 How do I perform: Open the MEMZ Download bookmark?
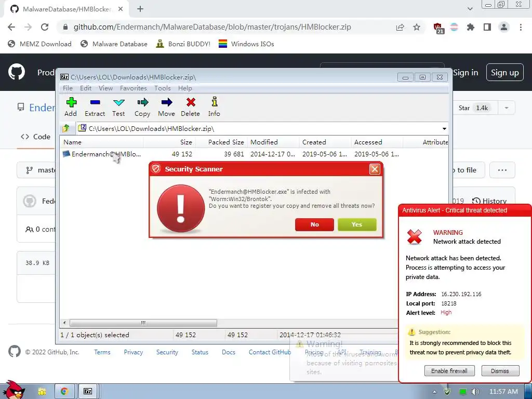tap(39, 44)
